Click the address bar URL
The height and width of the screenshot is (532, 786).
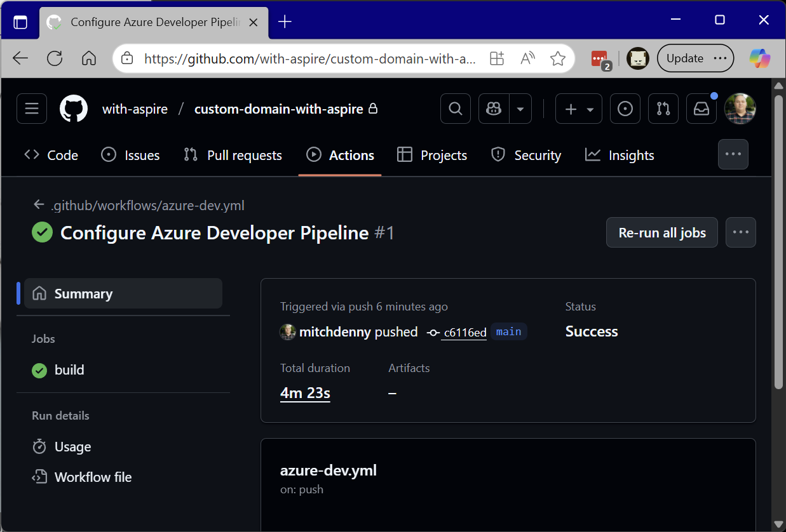(310, 59)
